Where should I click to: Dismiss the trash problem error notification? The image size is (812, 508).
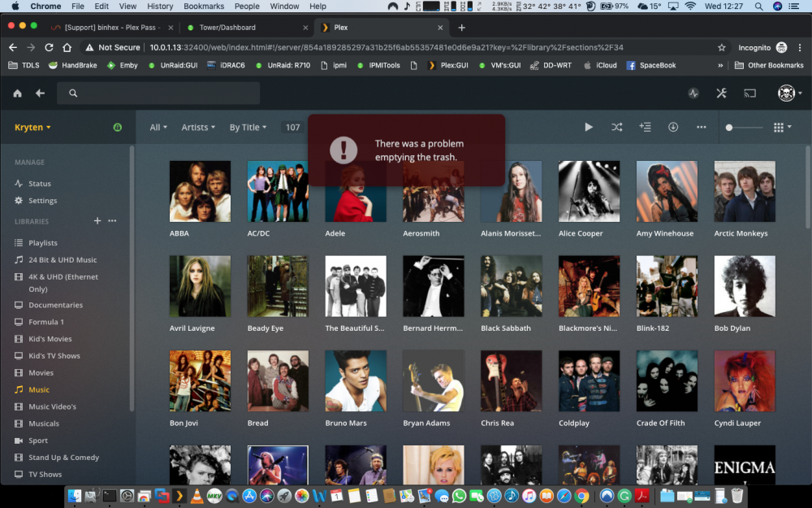pos(407,150)
